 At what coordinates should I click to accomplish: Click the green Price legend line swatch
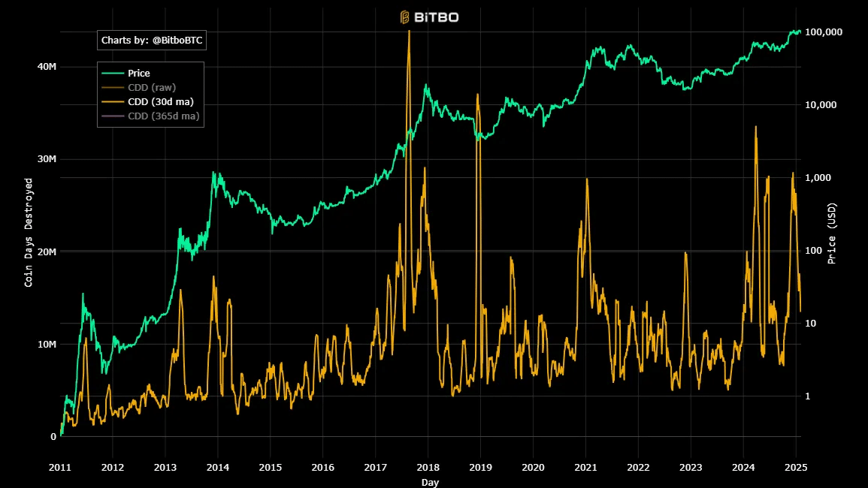coord(113,73)
